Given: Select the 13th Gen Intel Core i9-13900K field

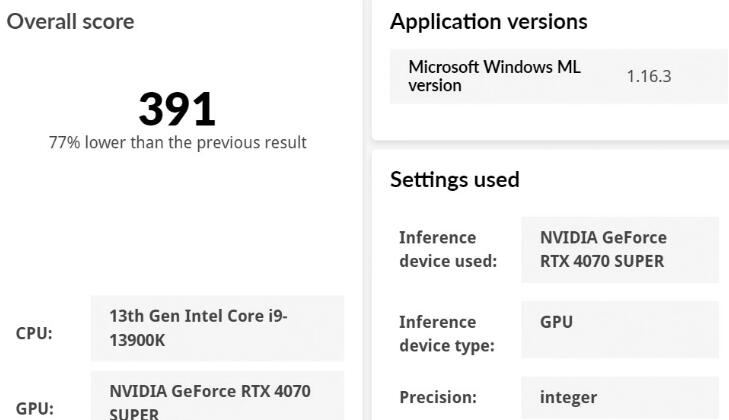Looking at the screenshot, I should (217, 327).
